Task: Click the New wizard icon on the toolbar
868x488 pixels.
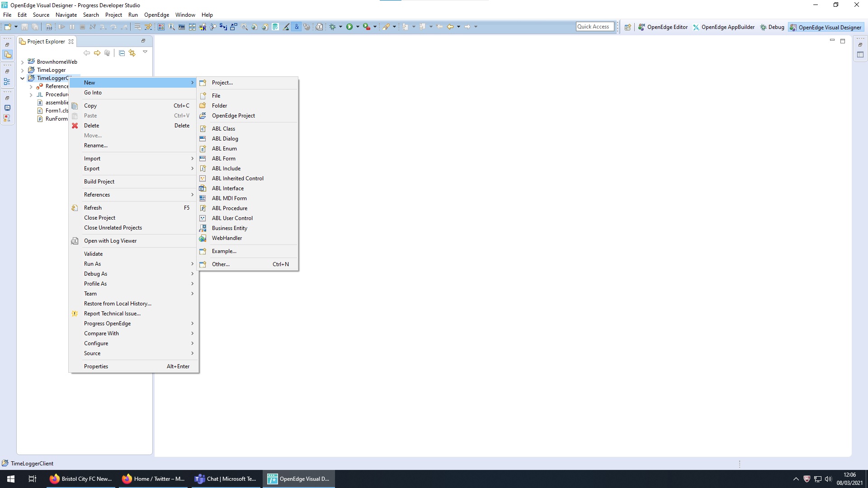Action: (x=7, y=27)
